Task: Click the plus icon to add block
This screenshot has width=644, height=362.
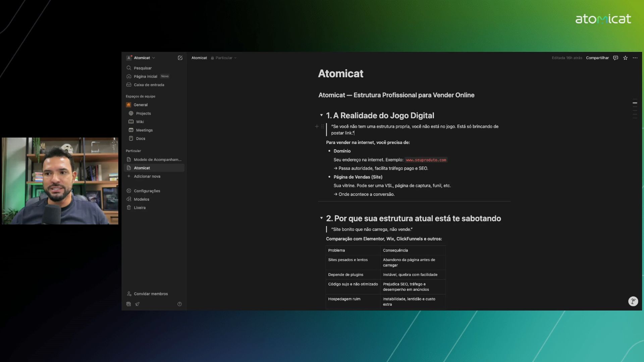Action: point(317,126)
